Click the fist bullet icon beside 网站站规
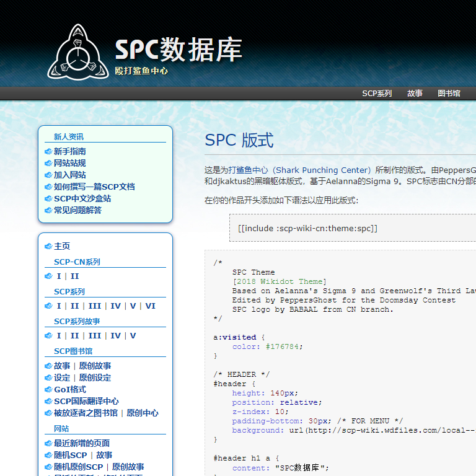Screen dimensions: 476x476 click(48, 164)
